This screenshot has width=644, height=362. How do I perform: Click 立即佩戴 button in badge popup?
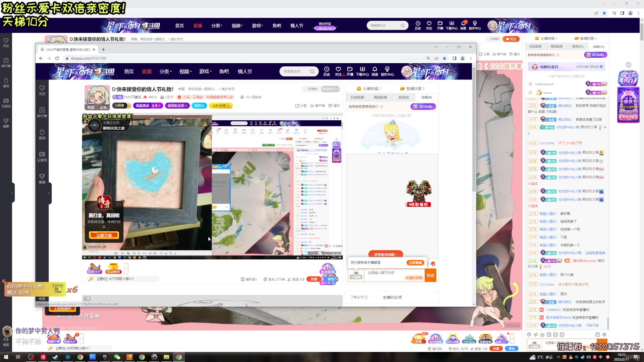[x=416, y=263]
